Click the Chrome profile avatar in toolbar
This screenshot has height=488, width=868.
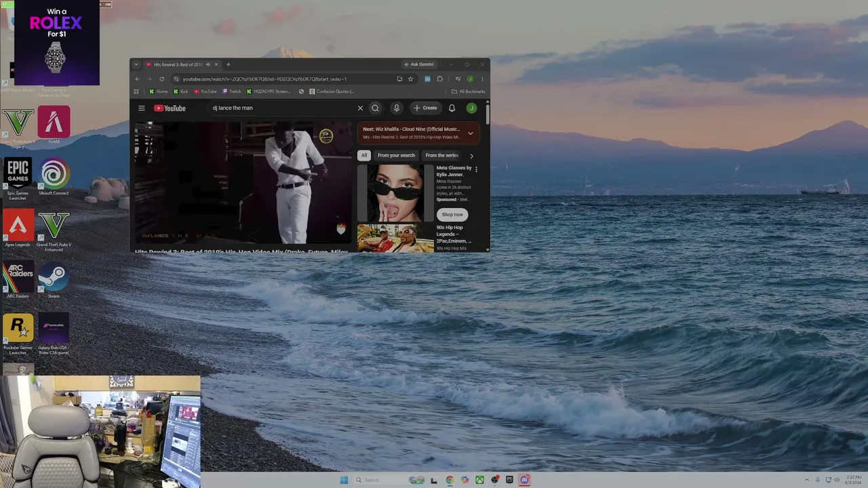coord(470,79)
